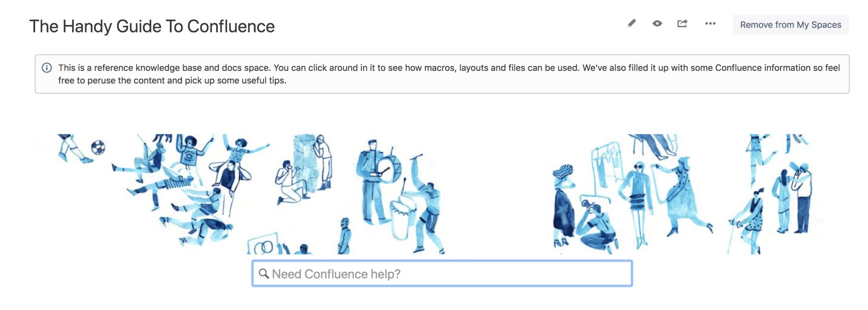Click the info icon in the notice panel
Screen dimensions: 868x310
click(47, 68)
